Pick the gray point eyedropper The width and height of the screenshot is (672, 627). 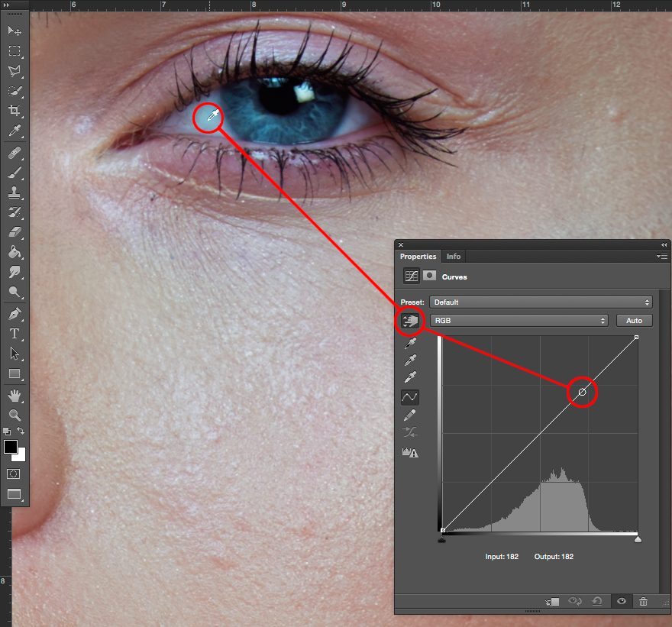(x=410, y=360)
